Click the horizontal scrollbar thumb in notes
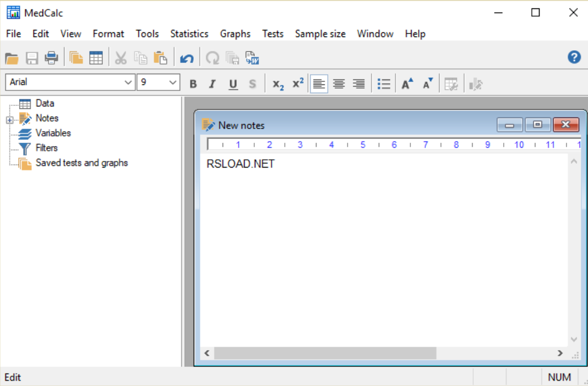The height and width of the screenshot is (386, 588). [325, 353]
